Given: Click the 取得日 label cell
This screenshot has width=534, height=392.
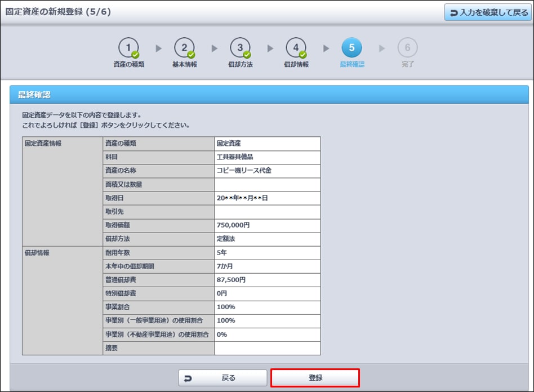Looking at the screenshot, I should pyautogui.click(x=158, y=198).
